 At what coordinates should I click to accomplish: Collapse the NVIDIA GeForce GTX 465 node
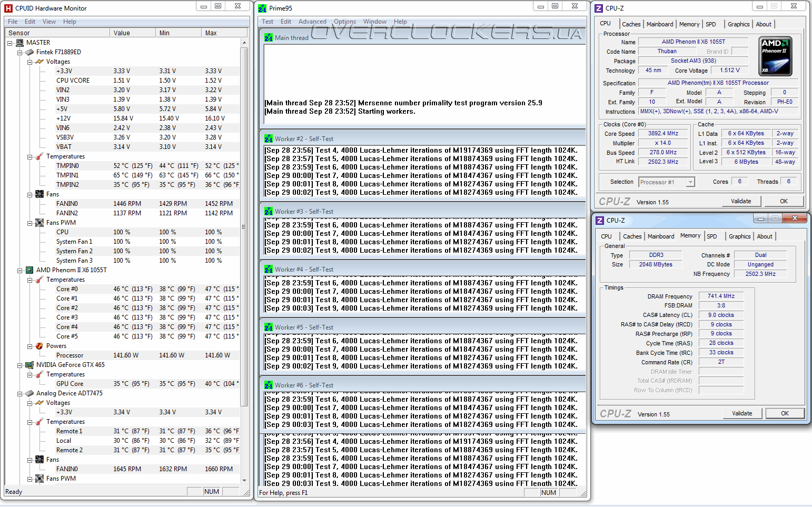coord(20,365)
